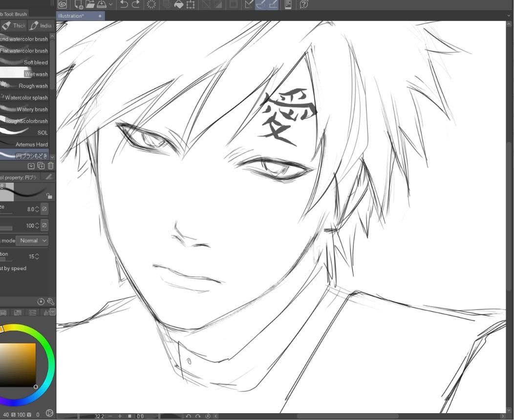Save the illustration via toolbar

(x=101, y=4)
